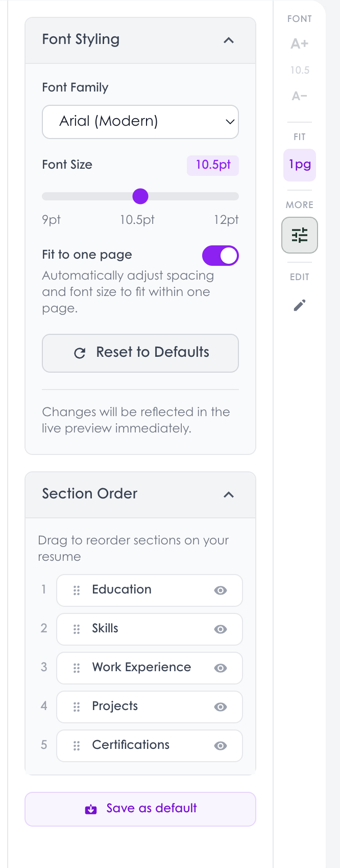Open the More settings sliders icon
The width and height of the screenshot is (340, 868).
point(299,235)
